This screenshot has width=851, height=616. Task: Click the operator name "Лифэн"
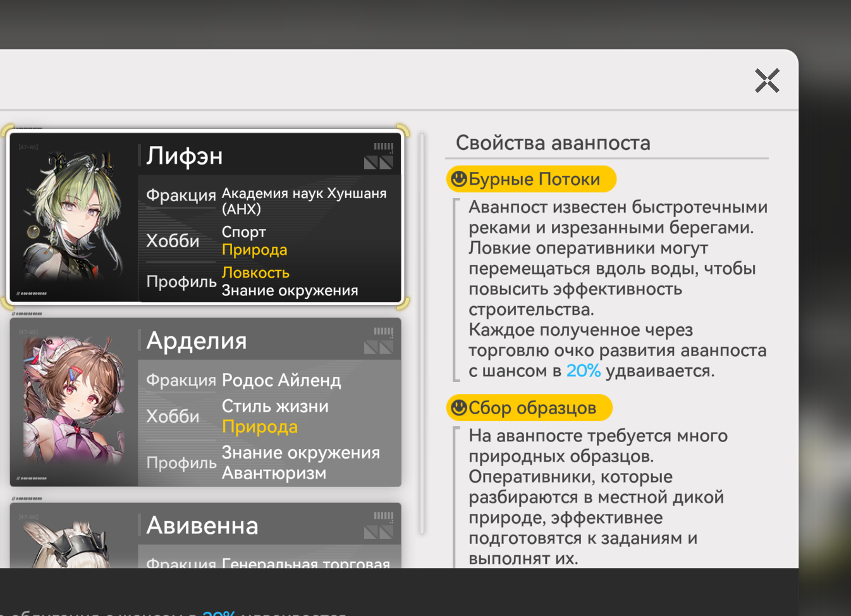pyautogui.click(x=185, y=156)
